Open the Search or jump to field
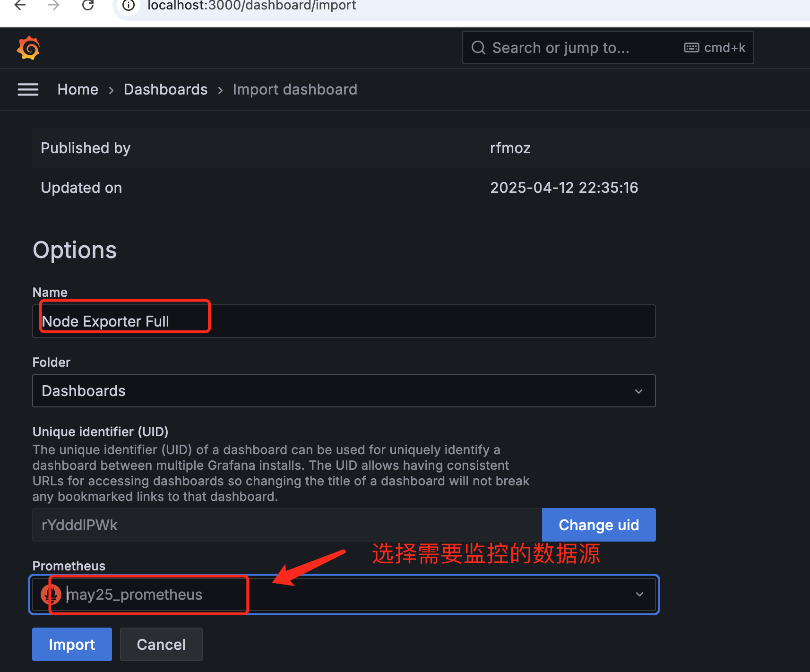Screen dimensions: 810x672 coord(608,48)
